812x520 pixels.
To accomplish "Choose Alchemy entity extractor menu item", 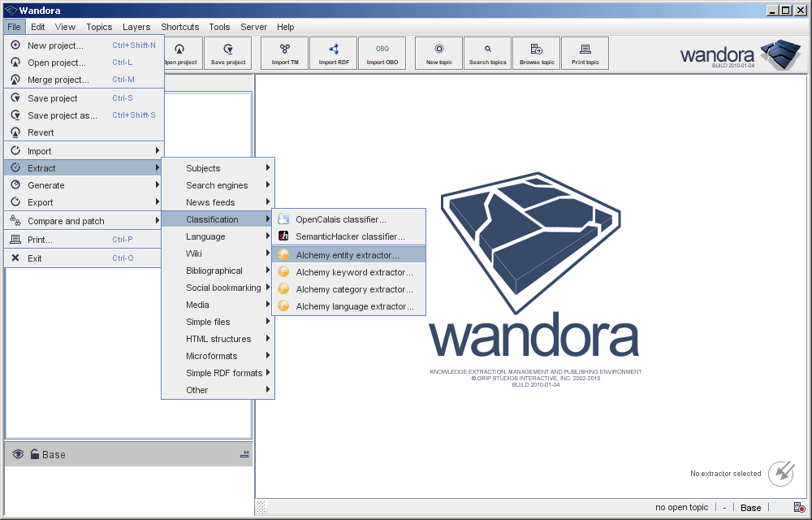I will pyautogui.click(x=348, y=255).
